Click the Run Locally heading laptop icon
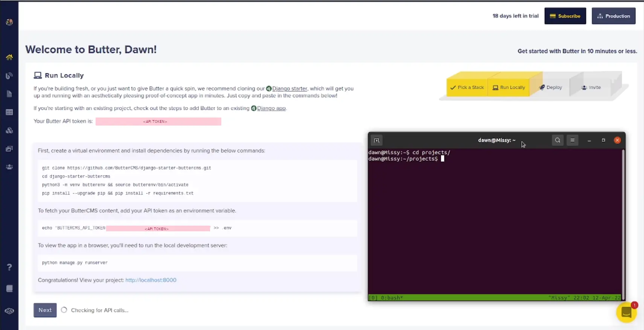Screen dimensions: 644x330 click(x=38, y=75)
